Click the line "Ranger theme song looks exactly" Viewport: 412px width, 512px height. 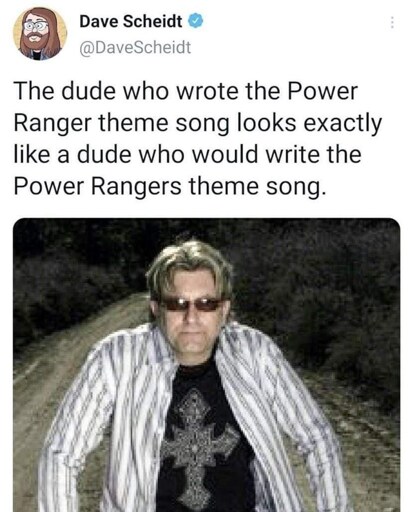[x=198, y=123]
